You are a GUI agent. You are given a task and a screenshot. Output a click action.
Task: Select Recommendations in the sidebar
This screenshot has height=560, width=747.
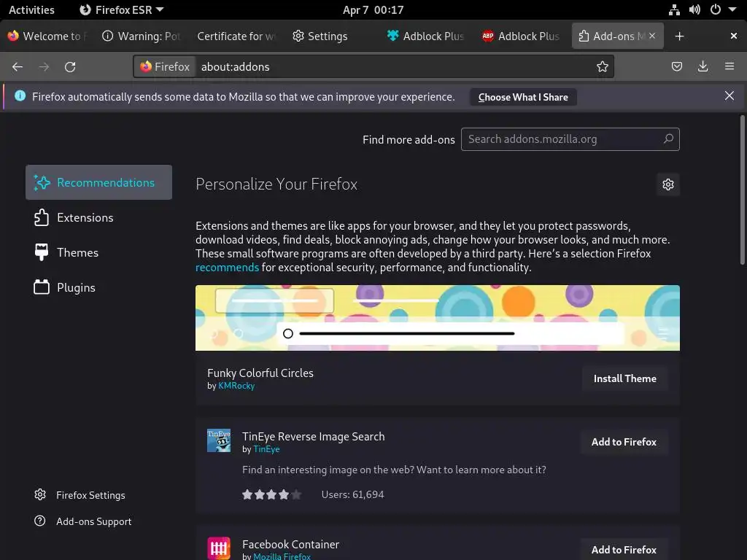coord(98,182)
